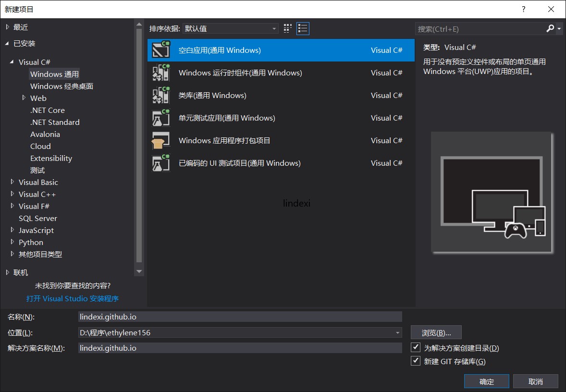Uncheck 为解决方案创建目录
The width and height of the screenshot is (566, 392).
(x=415, y=348)
